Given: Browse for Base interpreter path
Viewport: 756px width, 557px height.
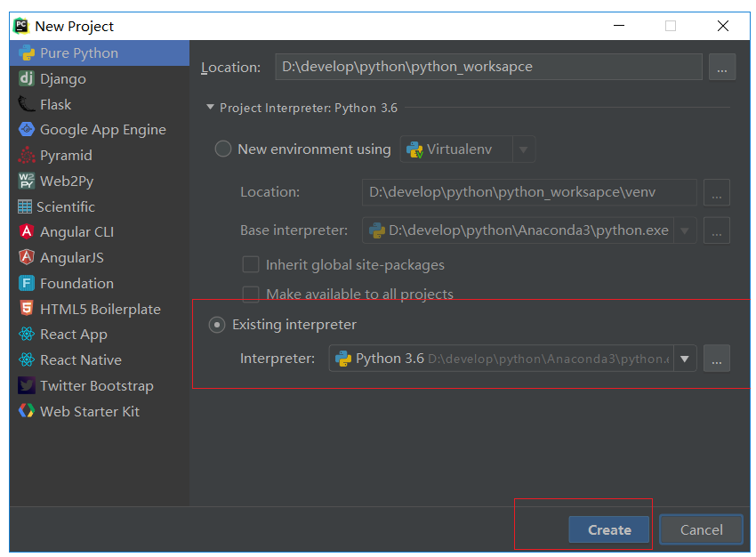Looking at the screenshot, I should pos(717,230).
